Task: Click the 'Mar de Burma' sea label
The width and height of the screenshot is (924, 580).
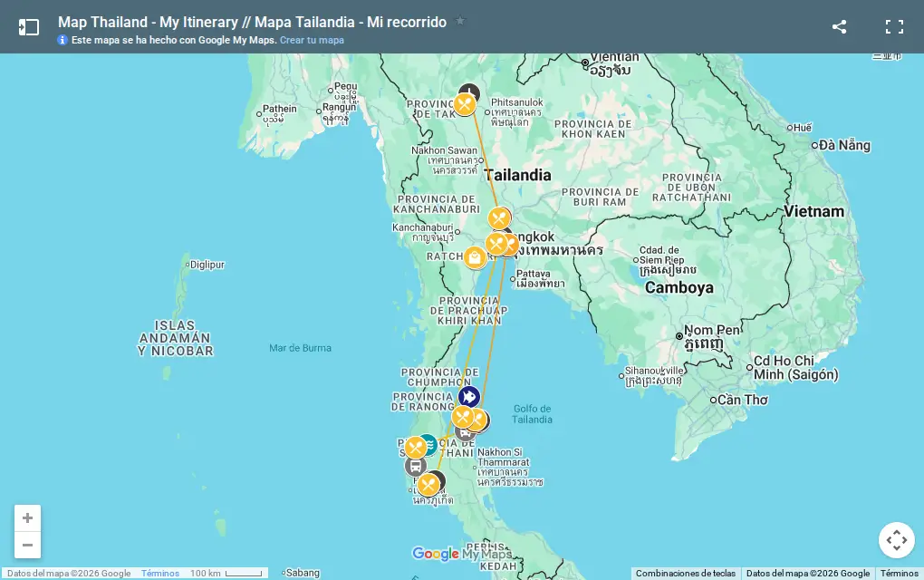Action: point(300,348)
